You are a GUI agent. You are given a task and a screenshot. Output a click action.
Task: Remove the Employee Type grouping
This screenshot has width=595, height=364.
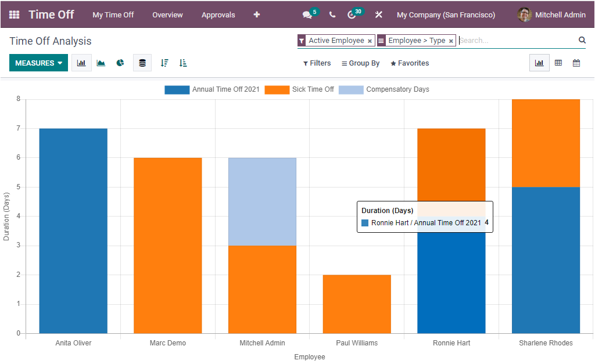point(451,41)
